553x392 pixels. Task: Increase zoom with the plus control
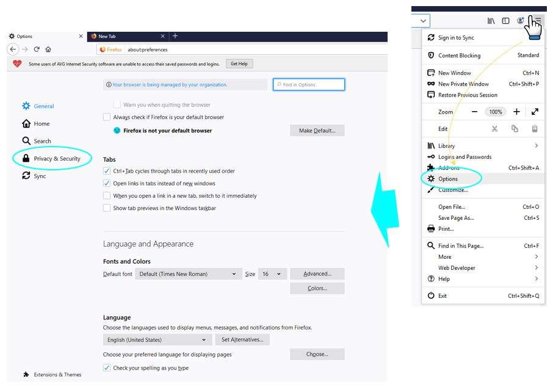[518, 112]
